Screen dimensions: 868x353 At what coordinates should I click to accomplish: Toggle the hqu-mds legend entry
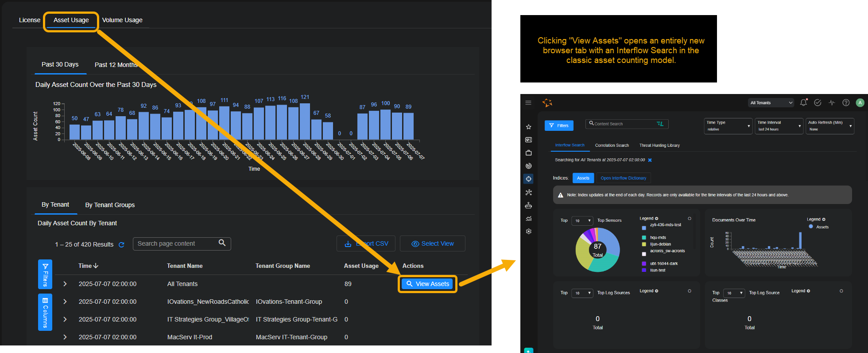(658, 238)
